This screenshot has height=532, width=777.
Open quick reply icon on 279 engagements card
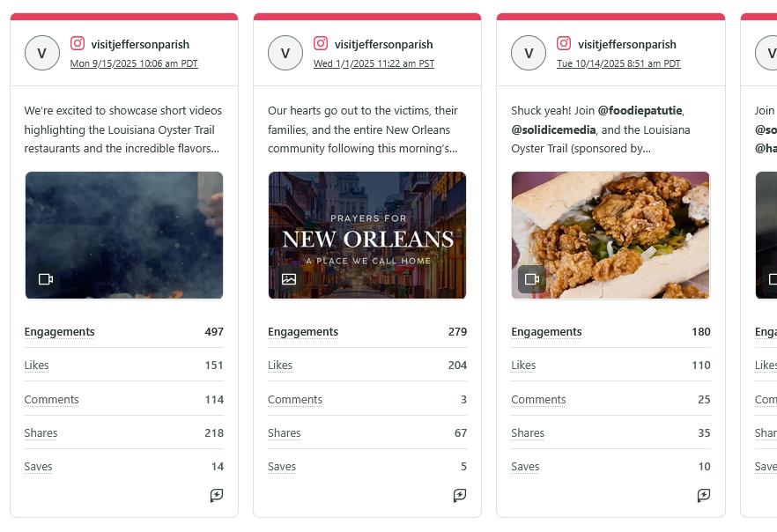tap(460, 495)
